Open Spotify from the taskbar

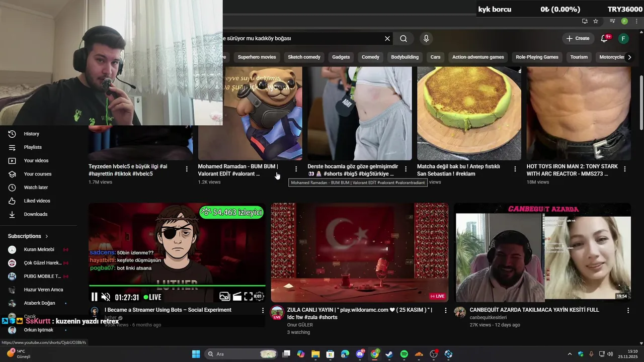(x=404, y=354)
